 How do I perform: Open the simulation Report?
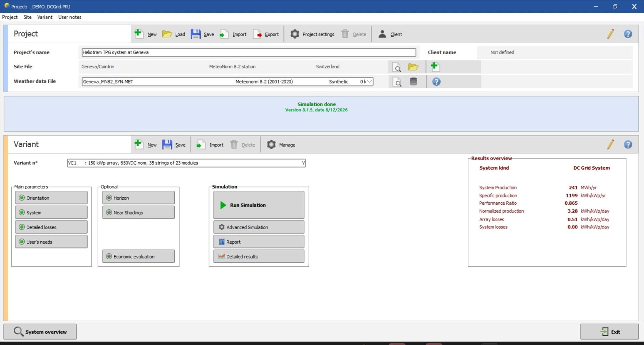259,242
